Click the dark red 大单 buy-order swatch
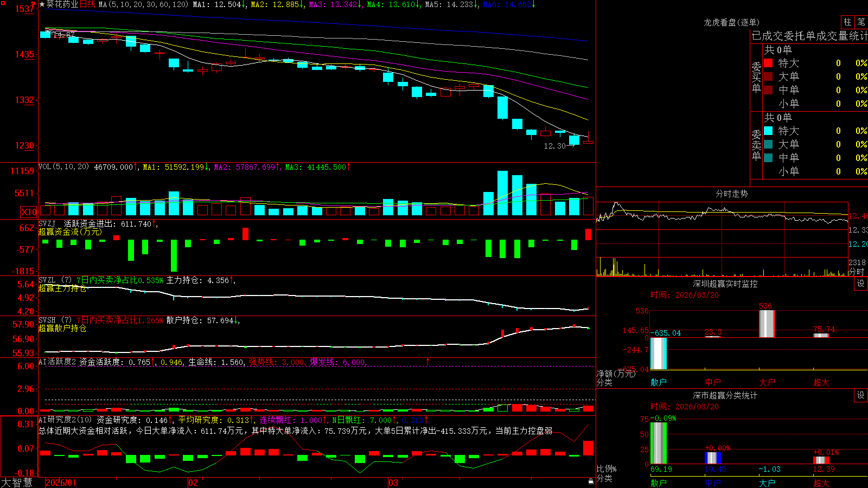 click(768, 76)
